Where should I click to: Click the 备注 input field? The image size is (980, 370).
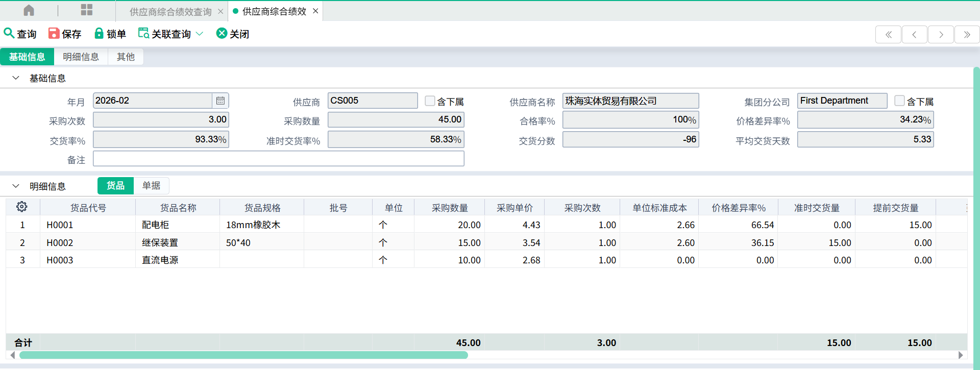coord(278,159)
